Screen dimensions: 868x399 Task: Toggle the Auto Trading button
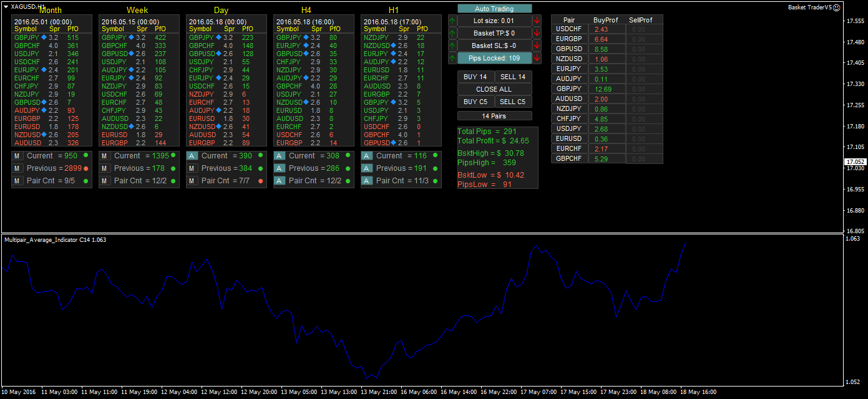point(495,9)
